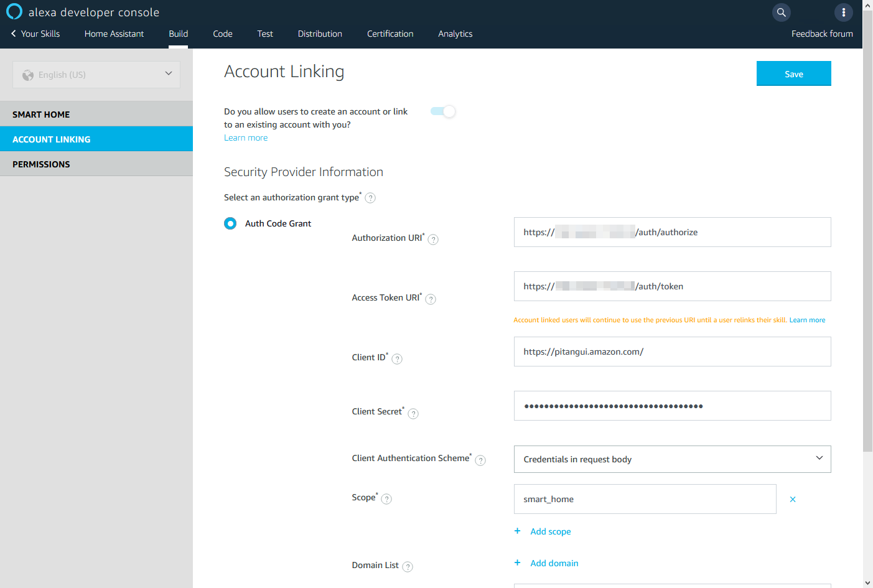
Task: Click the Client ID input field
Action: 672,352
